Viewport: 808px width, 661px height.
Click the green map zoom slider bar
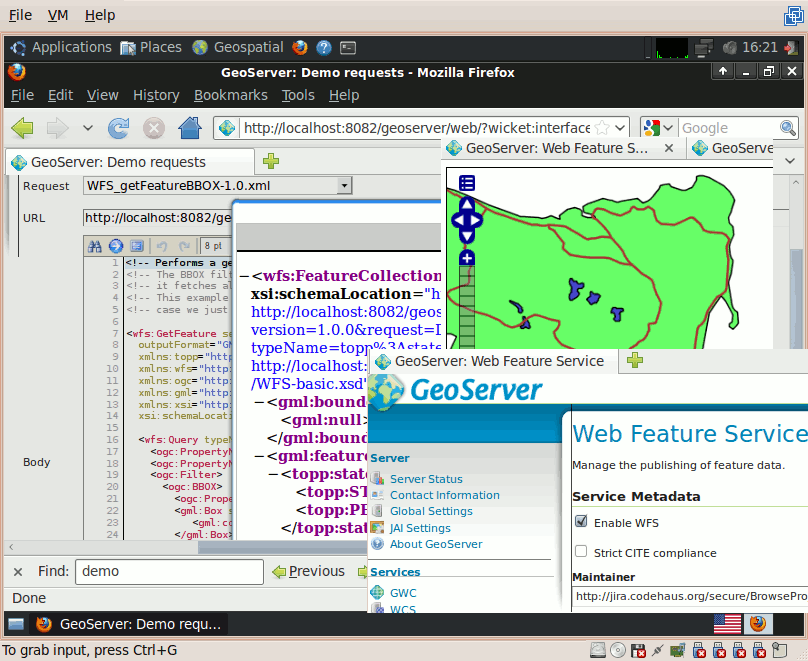click(467, 307)
